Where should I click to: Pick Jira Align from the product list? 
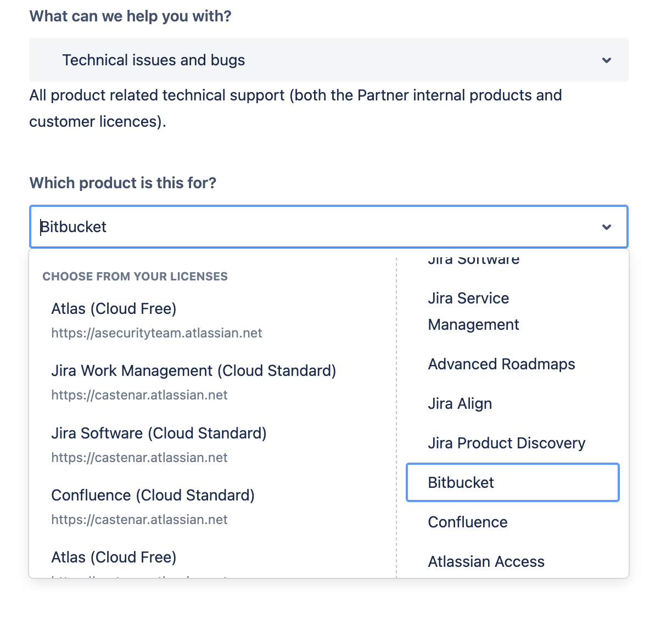(x=460, y=404)
